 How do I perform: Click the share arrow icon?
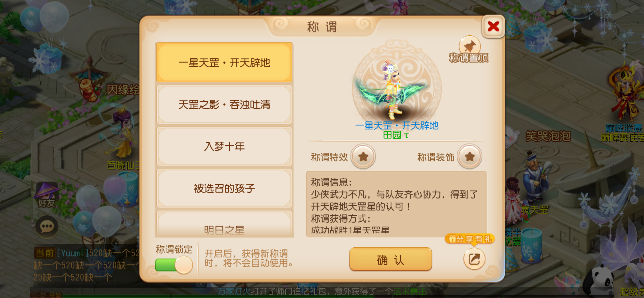pos(474,259)
